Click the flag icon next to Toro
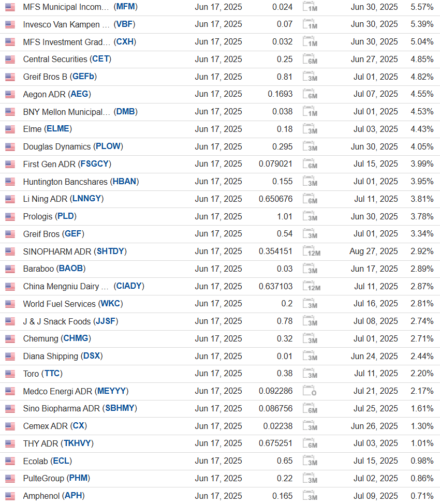The image size is (440, 504). point(10,374)
